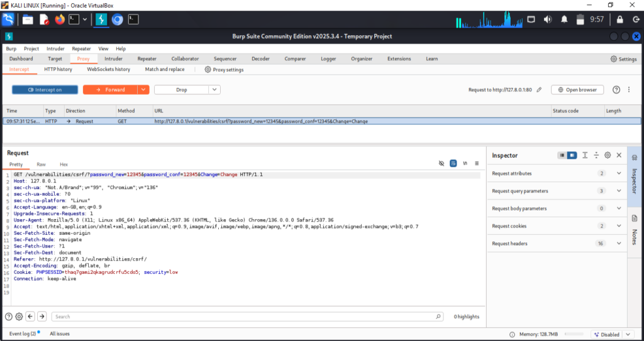Screen dimensions: 644x341
Task: Click the Open browser button
Action: click(577, 90)
